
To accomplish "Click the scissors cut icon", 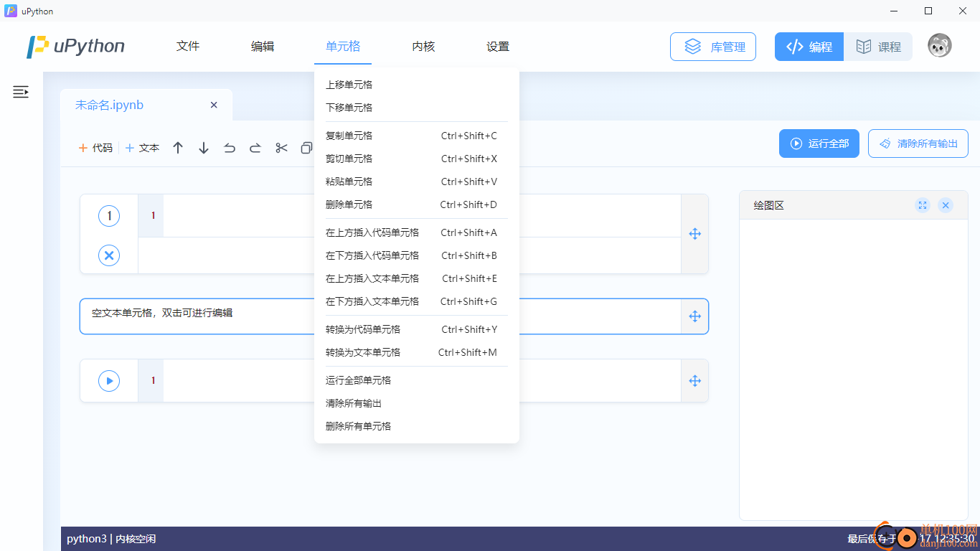I will pos(281,148).
